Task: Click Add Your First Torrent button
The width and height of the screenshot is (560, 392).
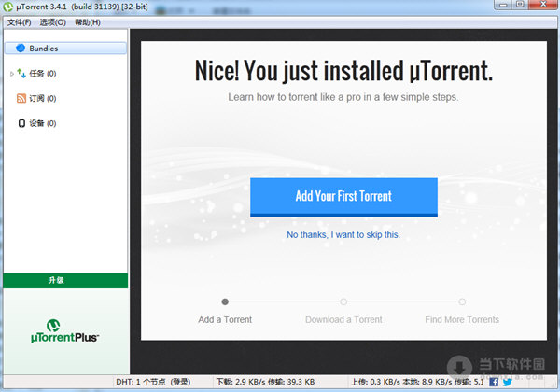Action: point(343,198)
